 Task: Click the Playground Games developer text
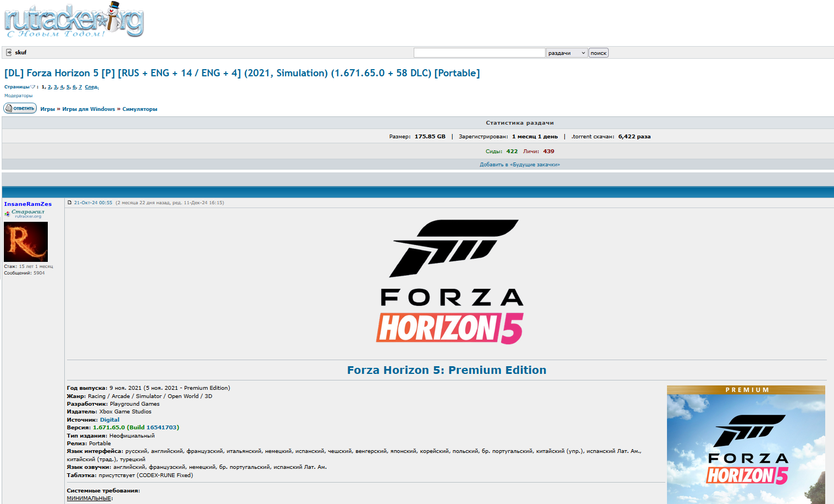click(x=135, y=404)
